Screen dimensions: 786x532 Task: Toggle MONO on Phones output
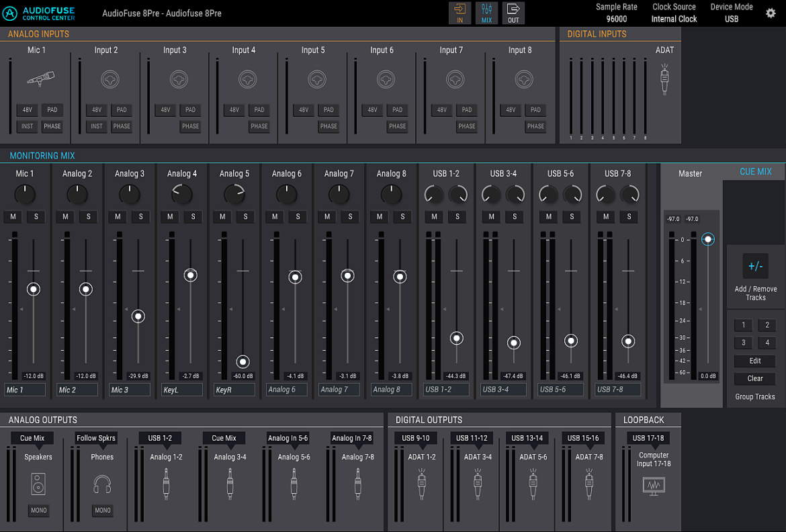pos(103,511)
